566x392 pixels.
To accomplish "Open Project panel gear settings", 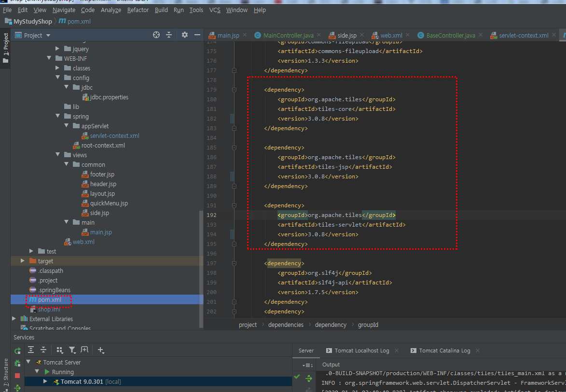I will pos(185,35).
